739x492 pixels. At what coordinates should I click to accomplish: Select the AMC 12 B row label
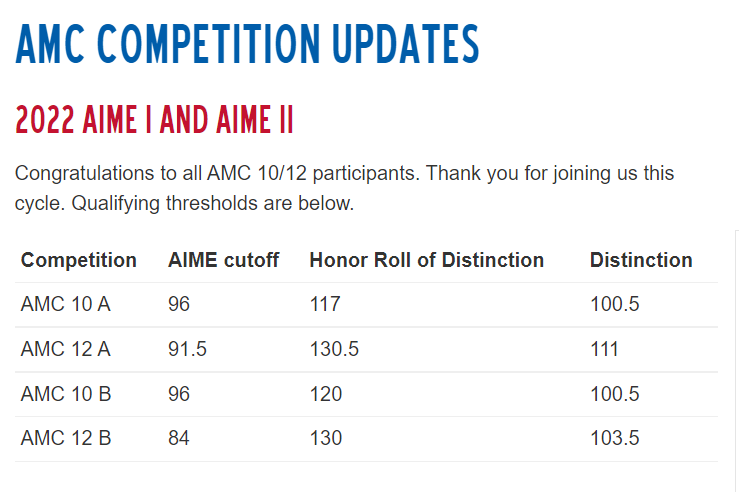(x=66, y=438)
